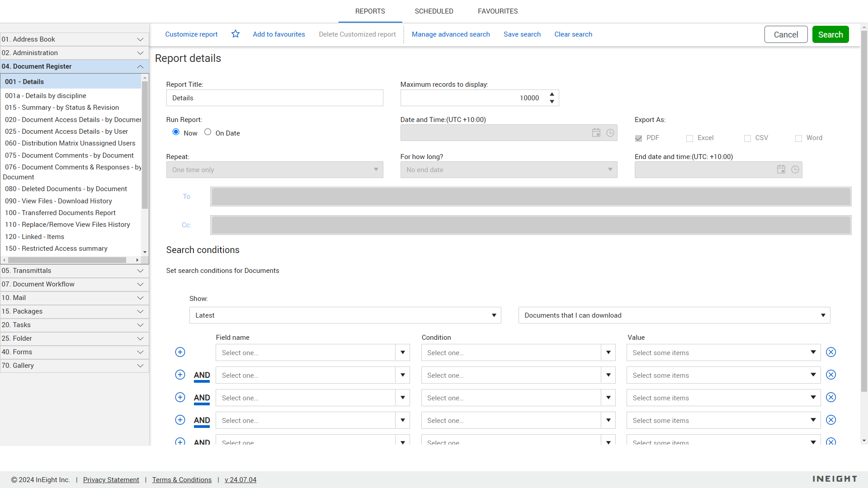Remove the first search condition row
Image resolution: width=868 pixels, height=488 pixels.
coord(830,352)
